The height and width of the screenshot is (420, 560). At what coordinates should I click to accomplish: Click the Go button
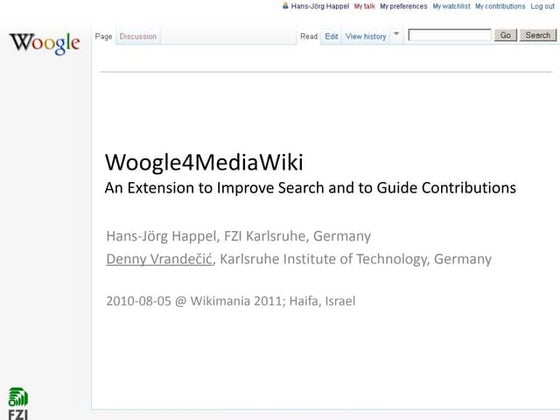coord(505,35)
